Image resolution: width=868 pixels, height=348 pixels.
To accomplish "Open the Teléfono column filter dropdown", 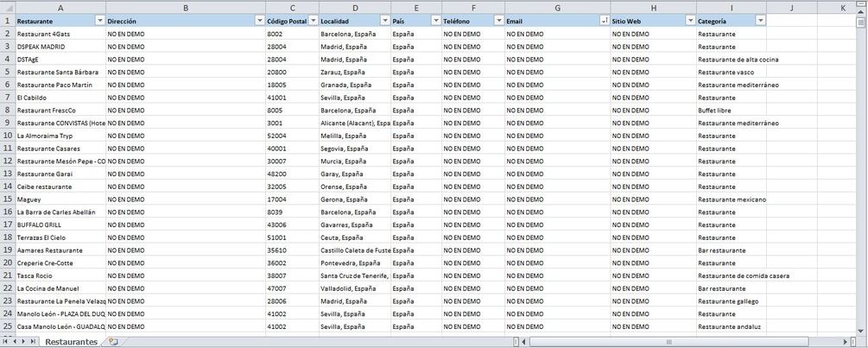I will [498, 21].
